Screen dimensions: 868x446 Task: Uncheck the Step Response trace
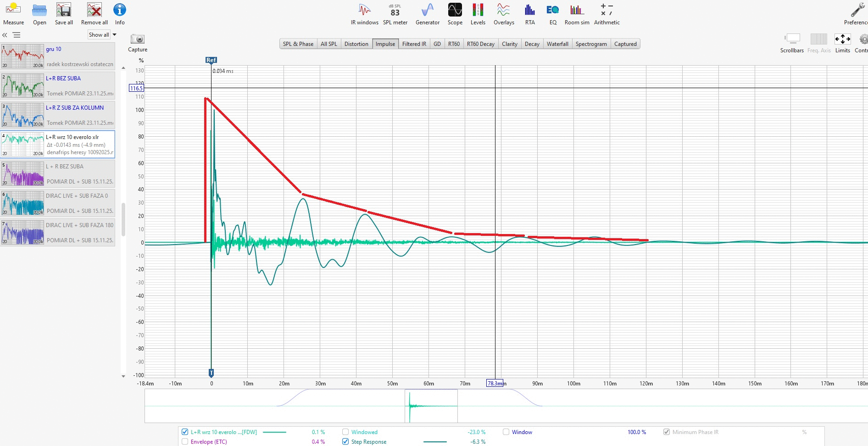(x=345, y=442)
